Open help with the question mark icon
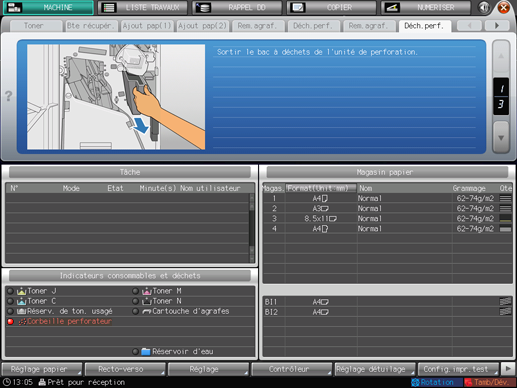This screenshot has width=517, height=388. click(8, 96)
